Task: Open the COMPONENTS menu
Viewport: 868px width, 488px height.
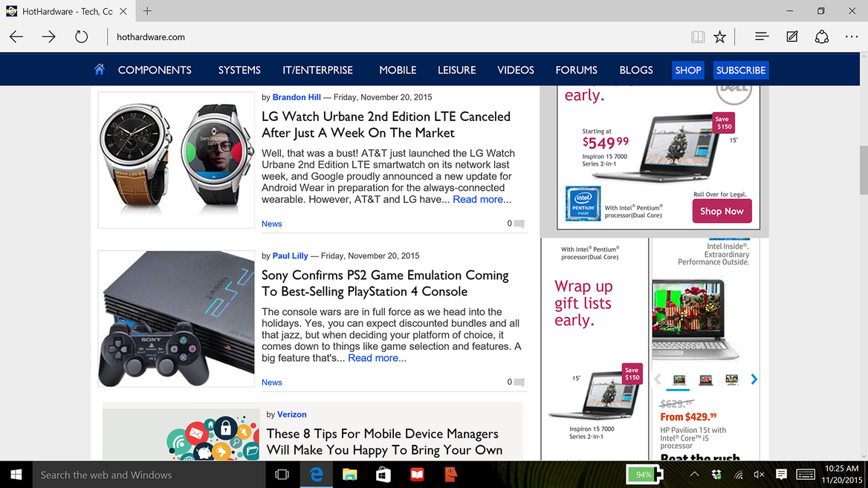Action: (x=155, y=71)
